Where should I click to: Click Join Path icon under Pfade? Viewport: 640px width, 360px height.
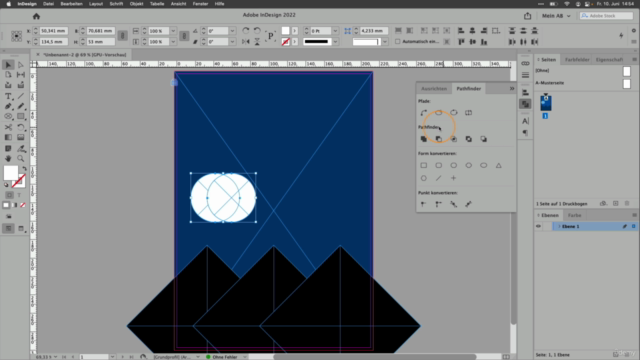click(424, 113)
